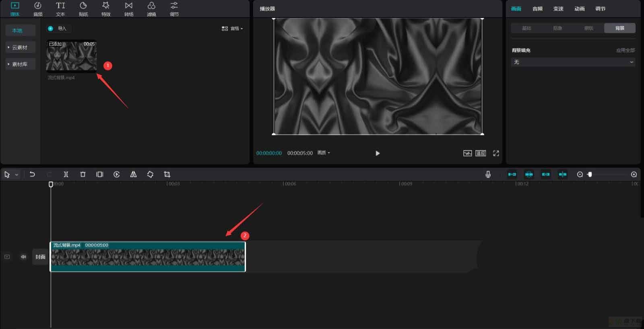Click the playhead handle at 00:00
This screenshot has height=329, width=644.
pyautogui.click(x=51, y=184)
